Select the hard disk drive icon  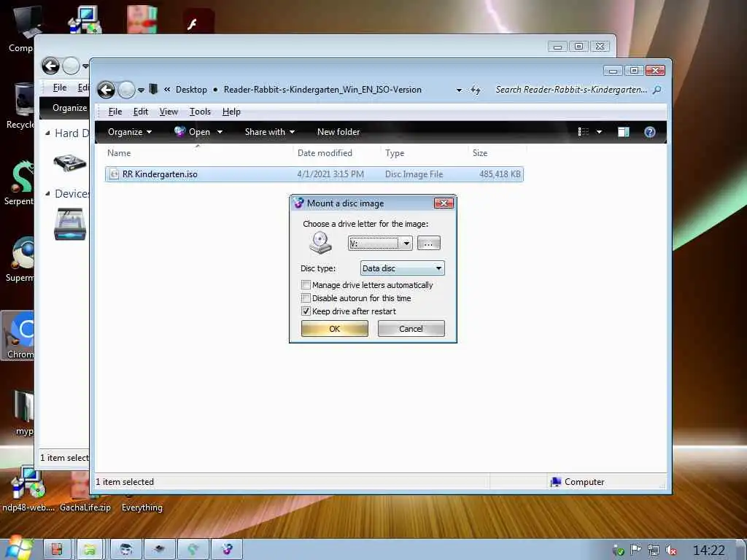[x=69, y=163]
